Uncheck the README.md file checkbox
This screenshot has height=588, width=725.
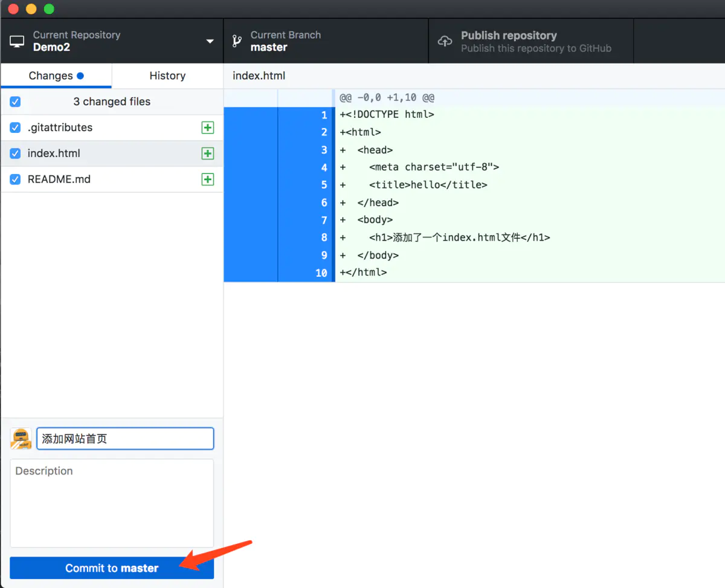pyautogui.click(x=15, y=179)
